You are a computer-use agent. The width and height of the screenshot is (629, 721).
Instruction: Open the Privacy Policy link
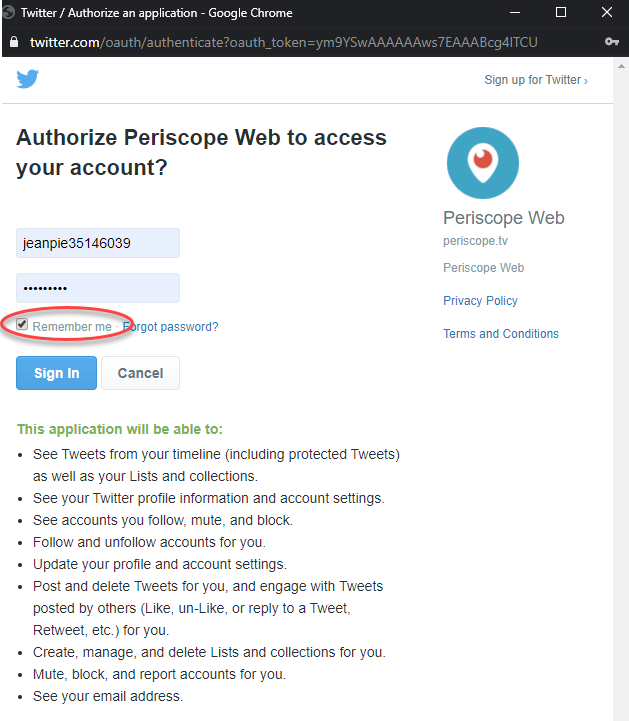click(480, 301)
